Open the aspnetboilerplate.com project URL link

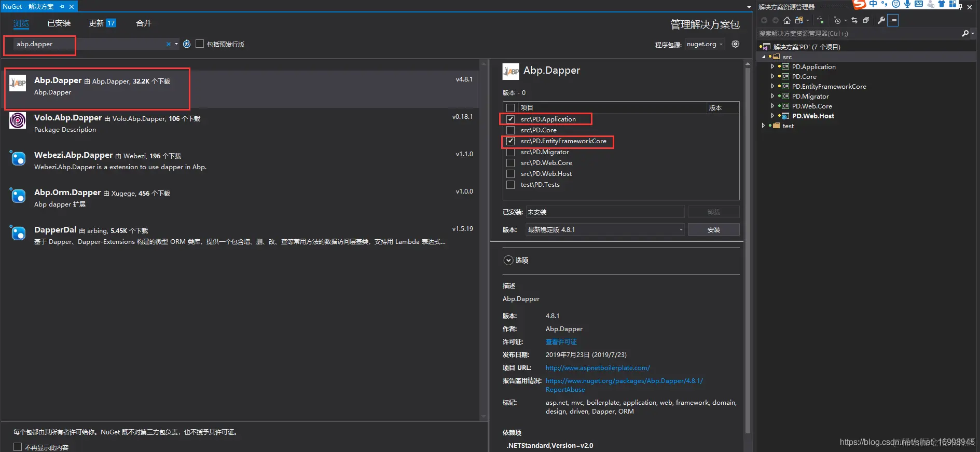coord(598,368)
